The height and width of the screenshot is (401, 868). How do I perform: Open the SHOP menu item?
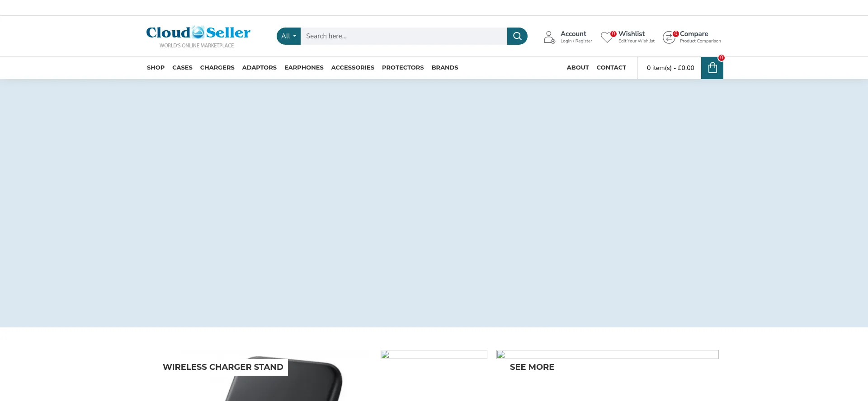[156, 68]
